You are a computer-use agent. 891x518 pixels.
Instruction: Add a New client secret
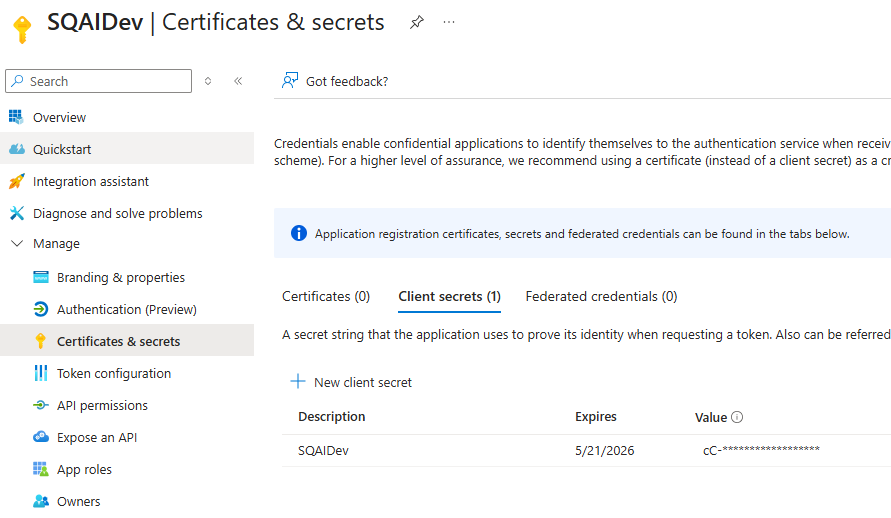tap(351, 382)
